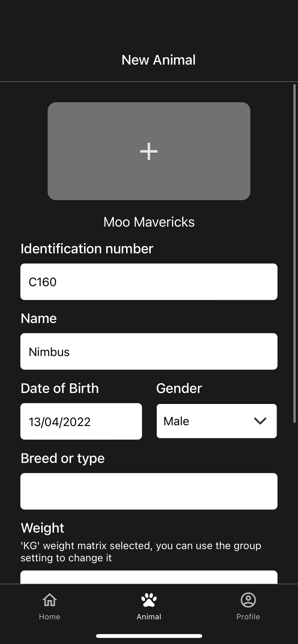Open the Date of Birth field 13/04/2022
Image resolution: width=298 pixels, height=644 pixels.
click(81, 421)
